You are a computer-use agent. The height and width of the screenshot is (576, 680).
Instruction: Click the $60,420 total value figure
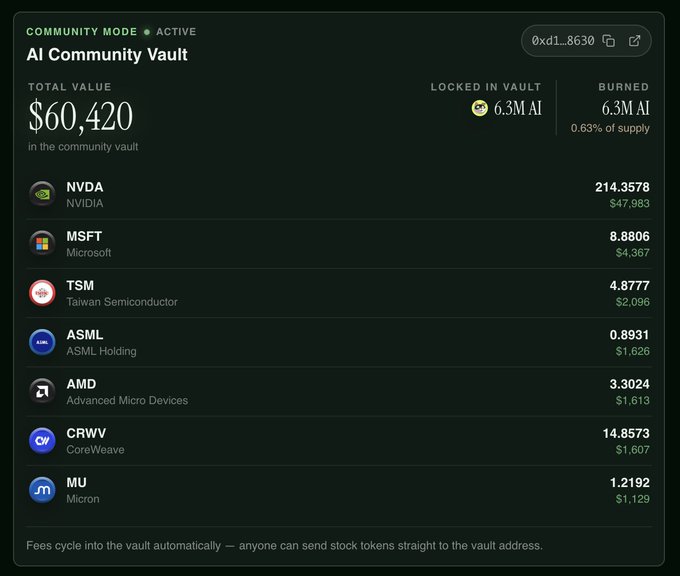click(81, 116)
